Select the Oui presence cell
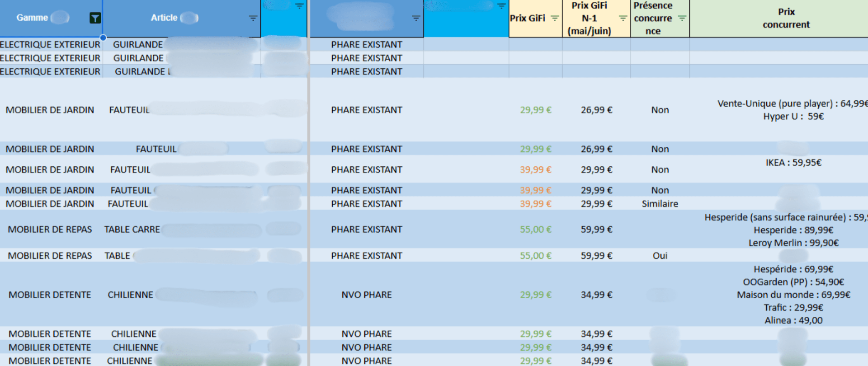Screen dimensions: 868x366 pos(660,256)
